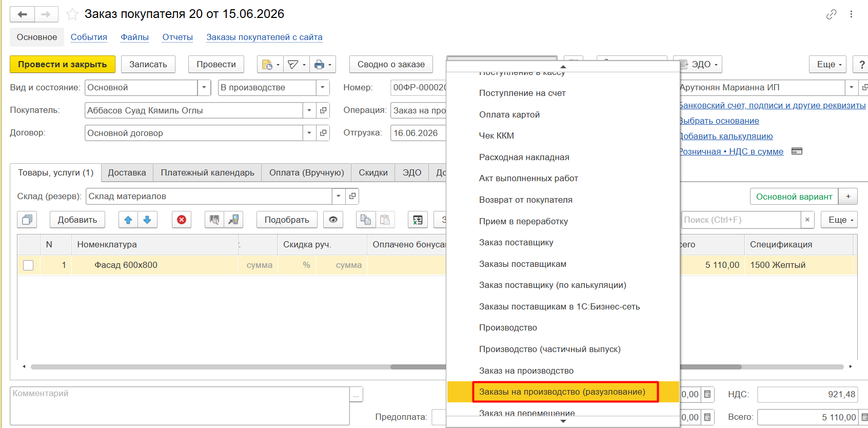
Task: Select Заказ на производство menu item
Action: [563, 371]
